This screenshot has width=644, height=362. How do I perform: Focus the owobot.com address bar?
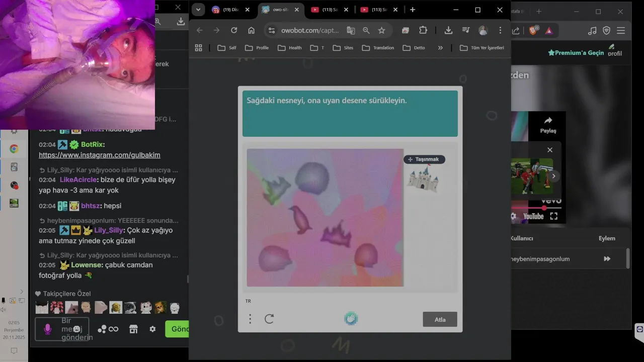point(310,30)
